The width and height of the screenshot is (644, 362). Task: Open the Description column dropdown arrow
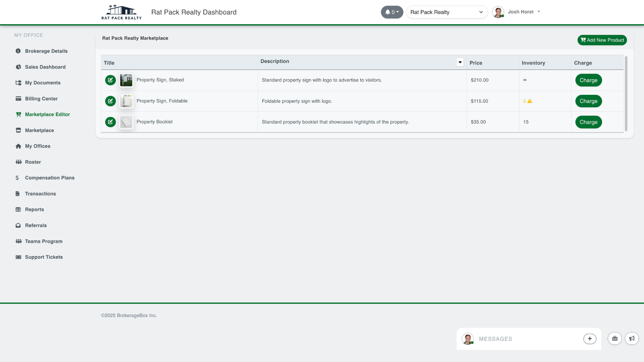(460, 62)
